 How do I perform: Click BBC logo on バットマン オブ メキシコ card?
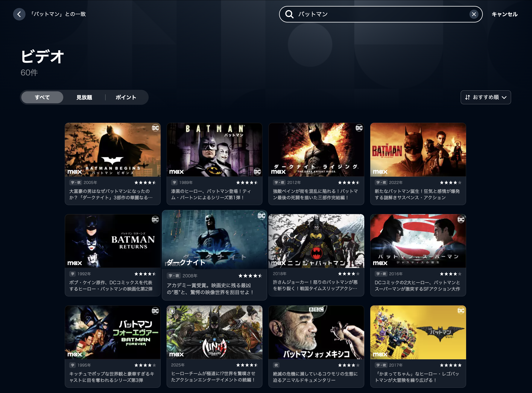[x=316, y=309]
